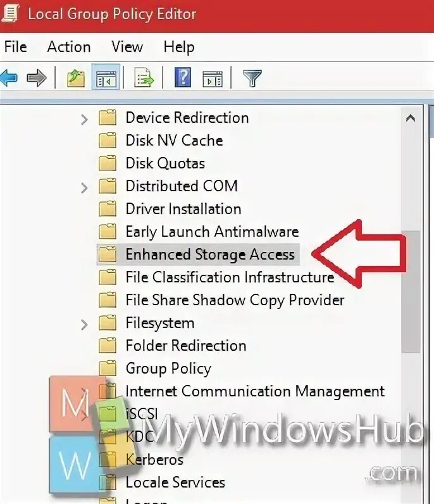The image size is (434, 504).
Task: Open the File menu
Action: [x=15, y=47]
